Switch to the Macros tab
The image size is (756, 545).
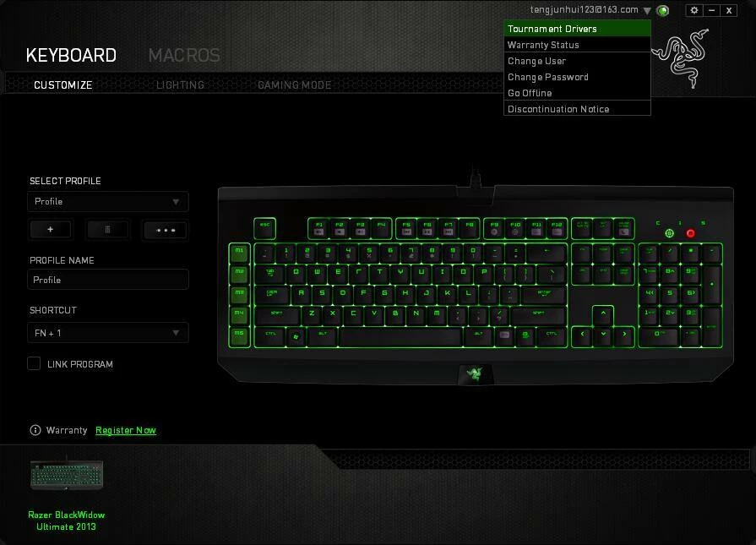(x=184, y=55)
